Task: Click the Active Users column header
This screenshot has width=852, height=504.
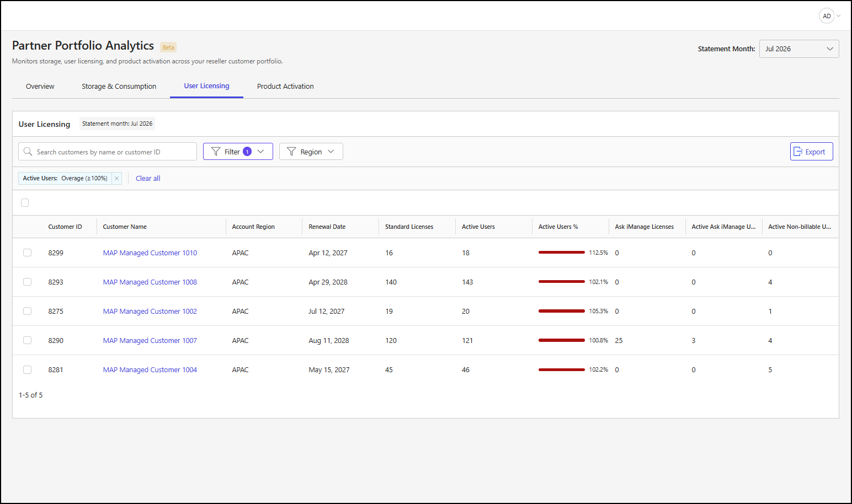Action: [478, 227]
